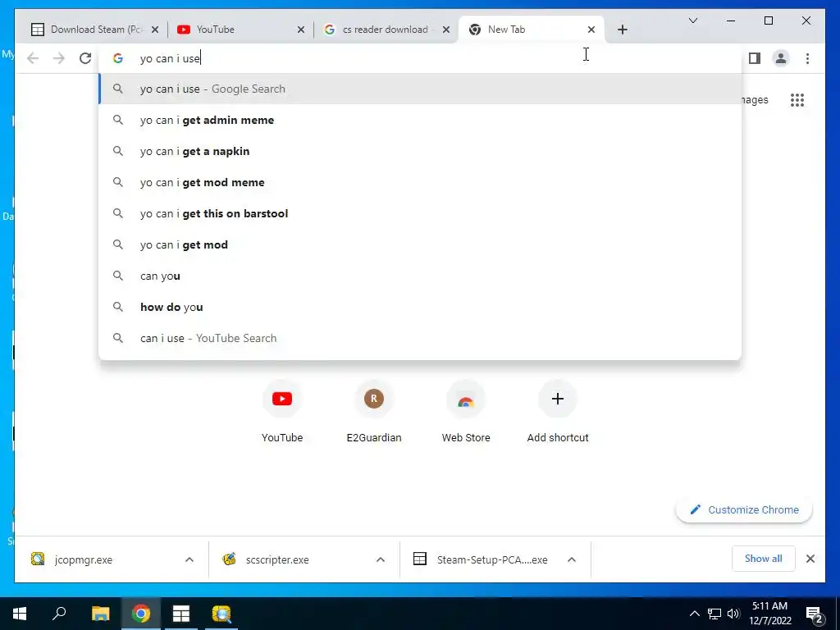Switch to the YouTube tab
Viewport: 840px width, 630px height.
click(x=235, y=30)
